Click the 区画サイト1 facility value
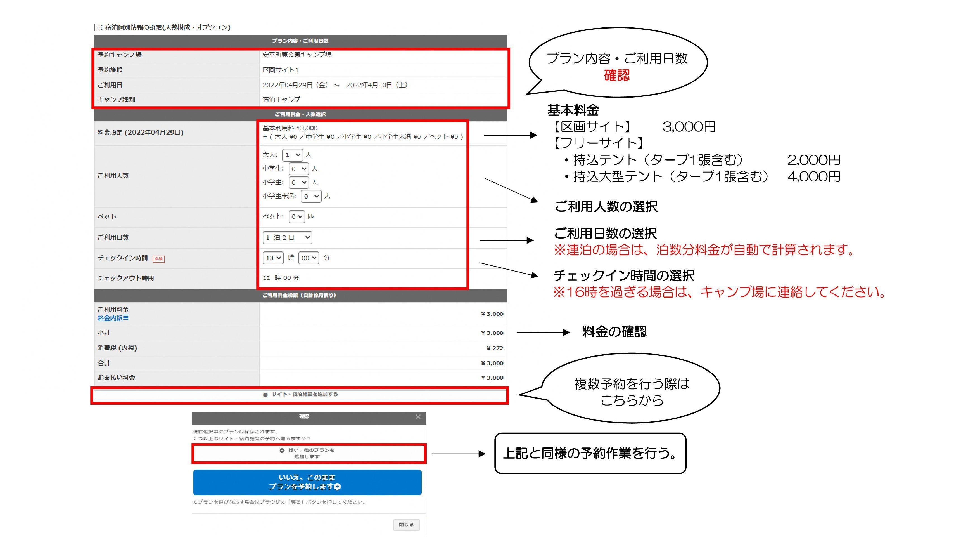Image resolution: width=980 pixels, height=554 pixels. pos(281,70)
